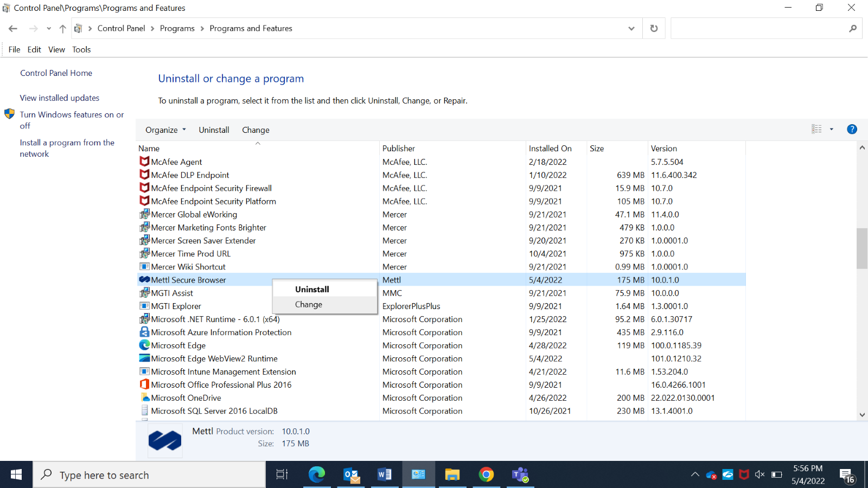The height and width of the screenshot is (488, 868).
Task: Click the Change toolbar button
Action: (256, 130)
